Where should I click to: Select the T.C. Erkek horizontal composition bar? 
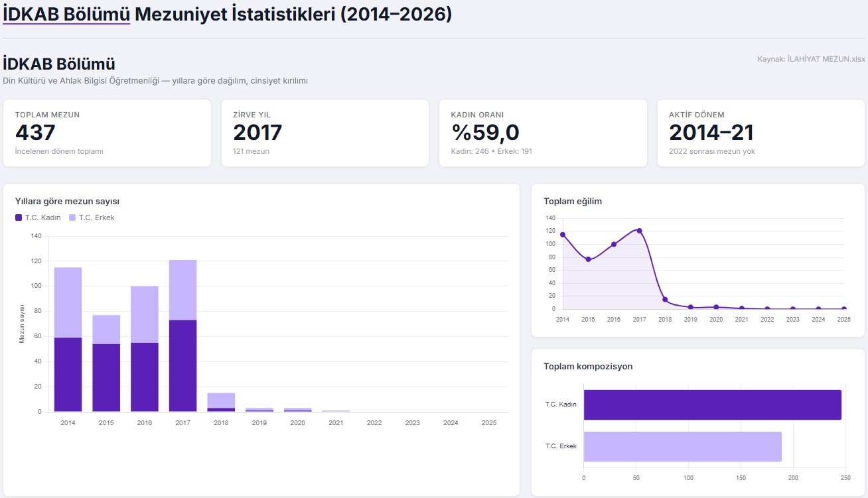tap(682, 446)
